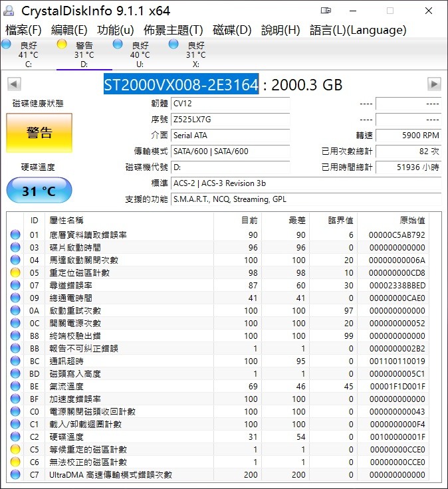
Task: Click the 臨界值 column header
Action: click(334, 221)
